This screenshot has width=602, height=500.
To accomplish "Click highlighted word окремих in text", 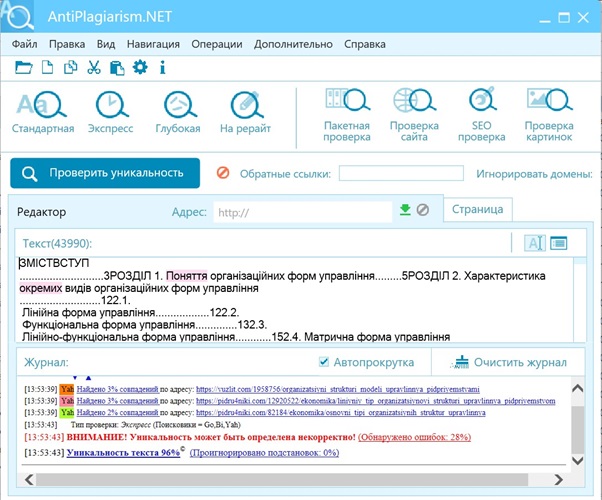I will [40, 288].
